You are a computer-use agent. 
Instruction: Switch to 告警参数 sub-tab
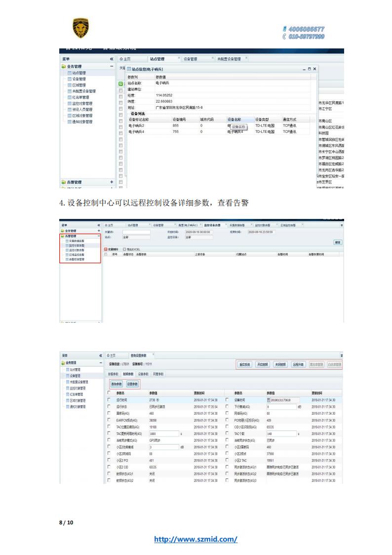[113, 374]
